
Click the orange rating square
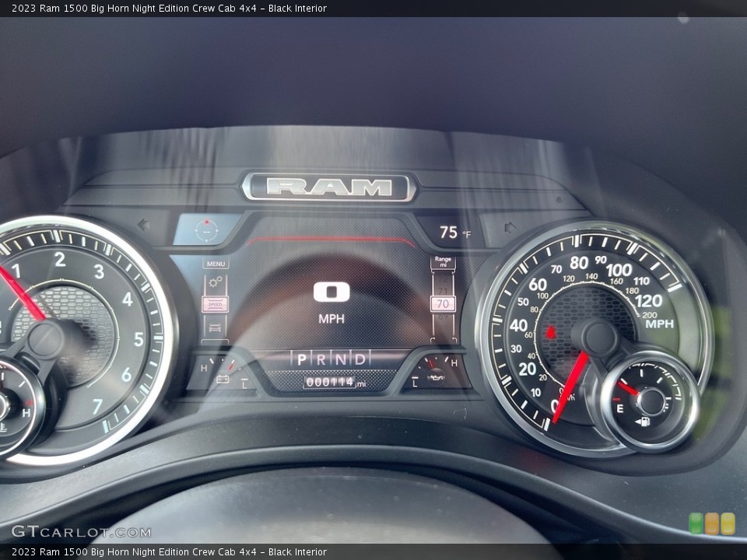click(712, 523)
